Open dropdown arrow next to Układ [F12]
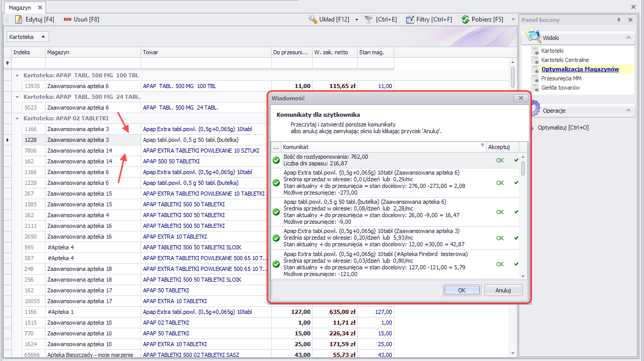 click(357, 19)
